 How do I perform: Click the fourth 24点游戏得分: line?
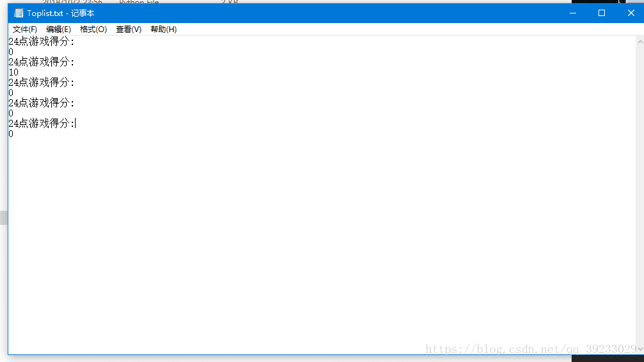[x=41, y=103]
